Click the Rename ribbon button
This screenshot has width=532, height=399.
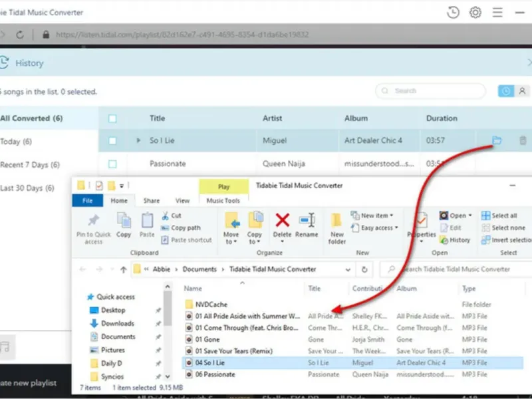pos(307,225)
